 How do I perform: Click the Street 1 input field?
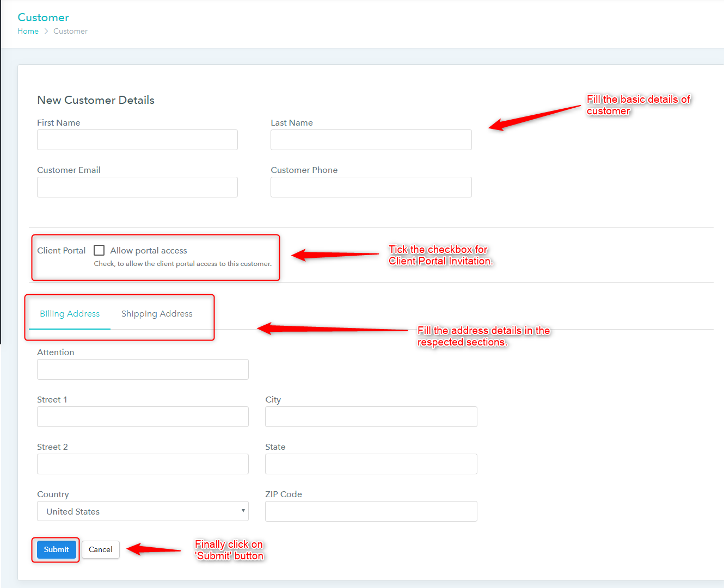pyautogui.click(x=143, y=417)
